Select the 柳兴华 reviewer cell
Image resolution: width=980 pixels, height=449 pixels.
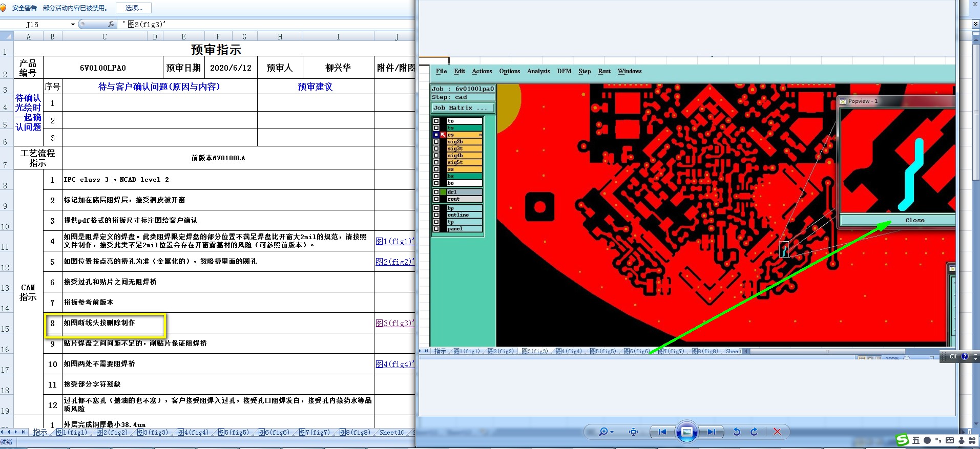point(338,68)
